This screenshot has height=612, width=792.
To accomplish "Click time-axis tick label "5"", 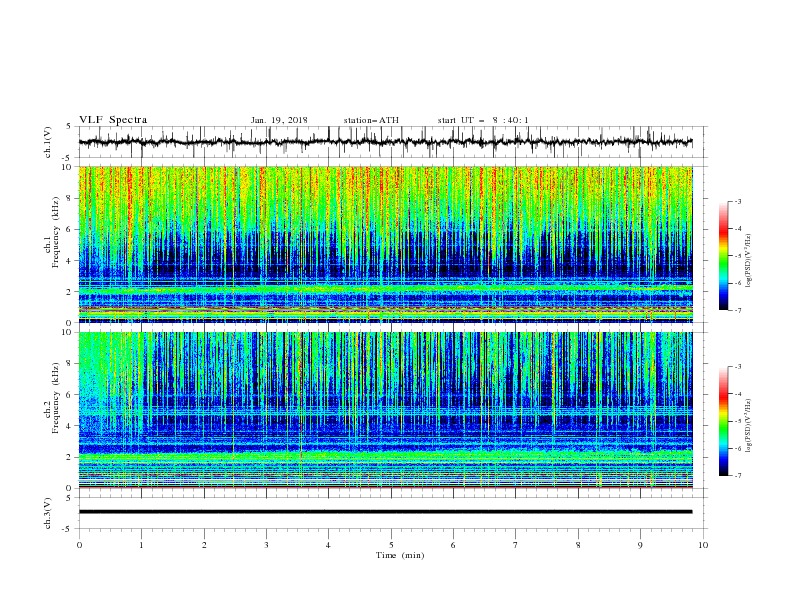I will (391, 545).
